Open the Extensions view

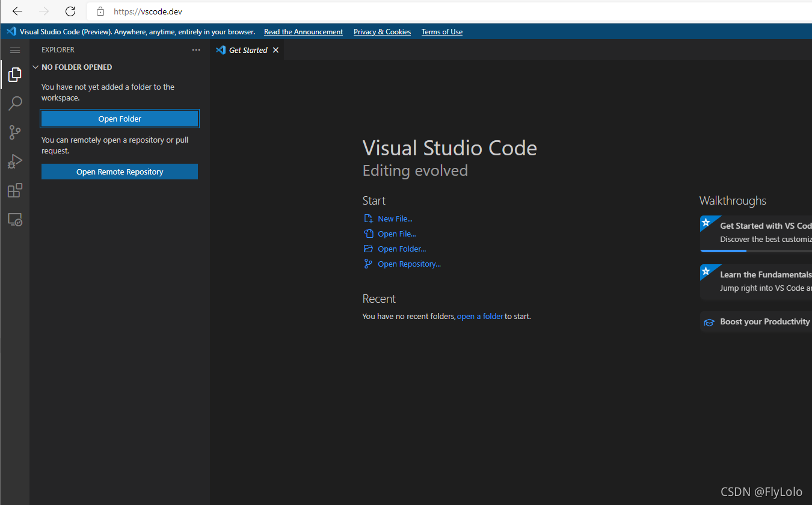(x=15, y=191)
